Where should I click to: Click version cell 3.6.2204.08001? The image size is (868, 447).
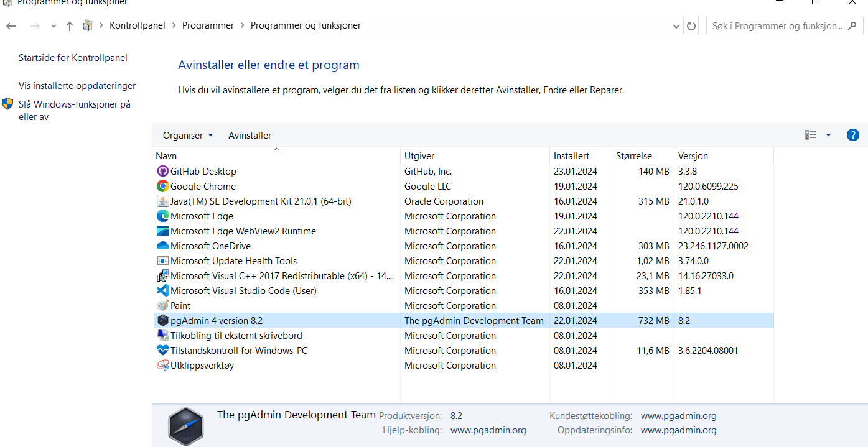click(x=708, y=350)
